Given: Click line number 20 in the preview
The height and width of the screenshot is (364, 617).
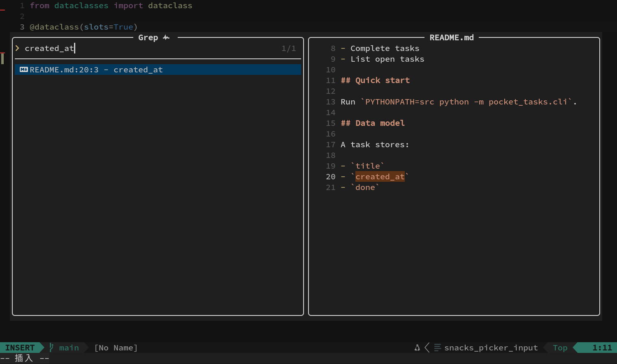Looking at the screenshot, I should (331, 176).
